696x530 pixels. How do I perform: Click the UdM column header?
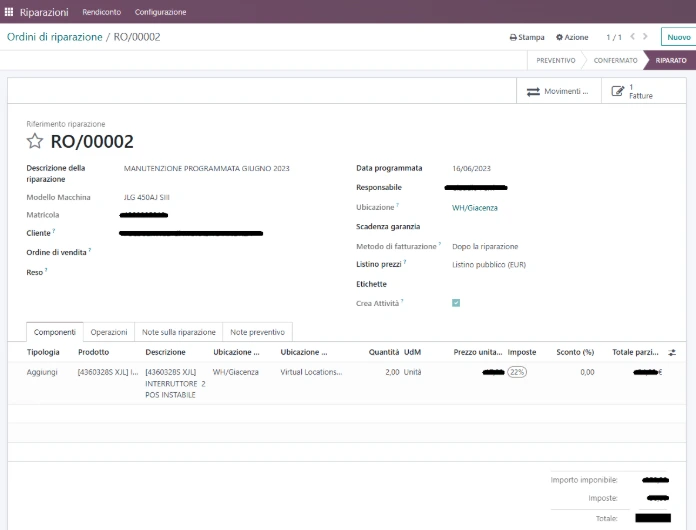point(412,352)
